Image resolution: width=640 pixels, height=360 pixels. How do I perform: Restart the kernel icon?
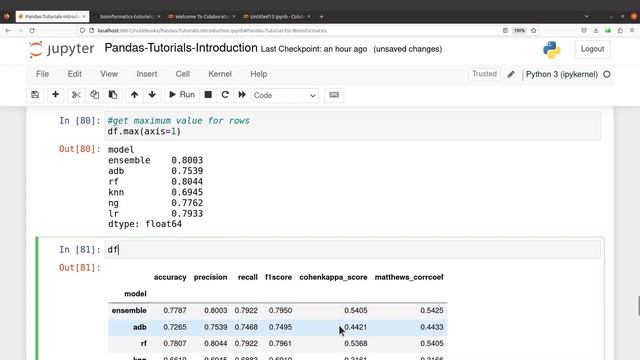(225, 95)
